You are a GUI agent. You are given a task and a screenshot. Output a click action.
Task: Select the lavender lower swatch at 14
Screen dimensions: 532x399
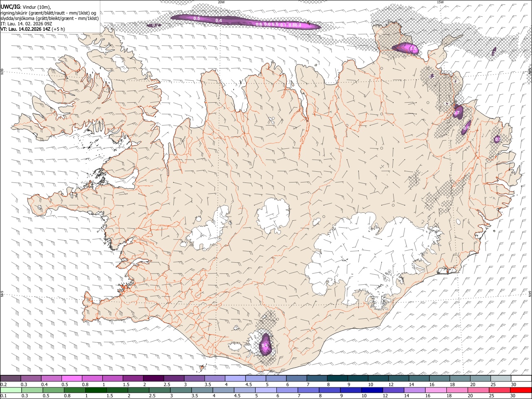point(414,390)
